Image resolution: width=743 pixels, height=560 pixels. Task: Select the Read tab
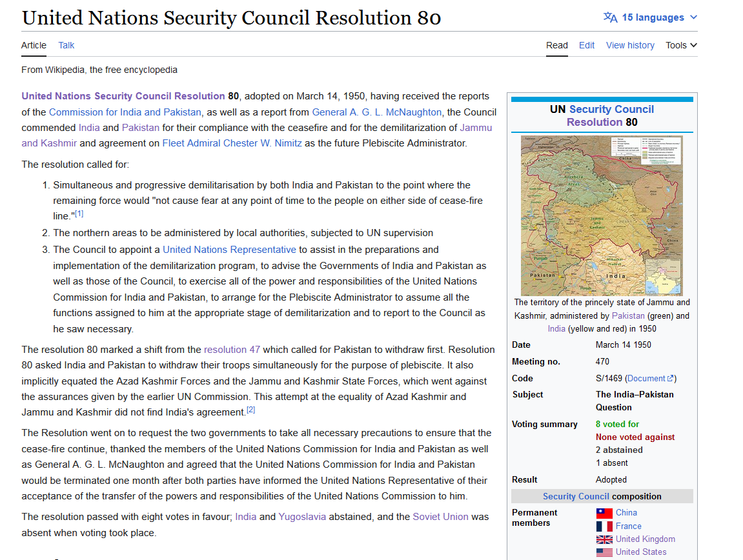tap(557, 45)
